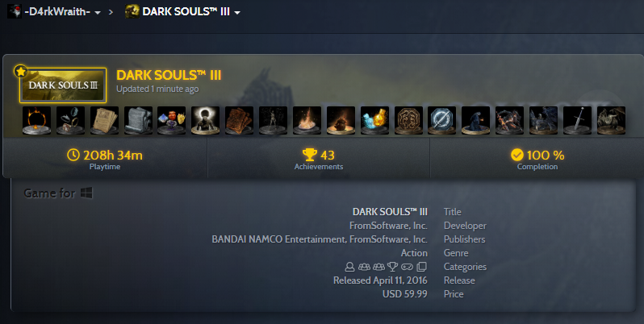Viewport: 644px width, 324px height.
Task: Click the trading cards category icon
Action: click(421, 267)
